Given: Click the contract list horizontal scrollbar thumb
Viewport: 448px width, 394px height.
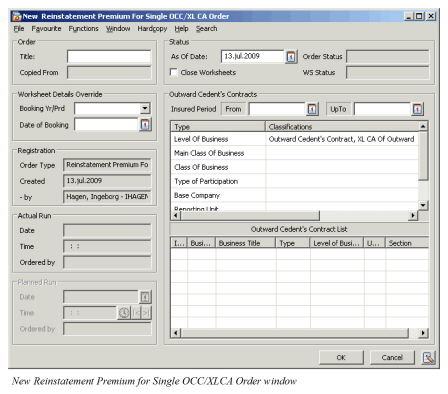Looking at the screenshot, I should coord(295,333).
